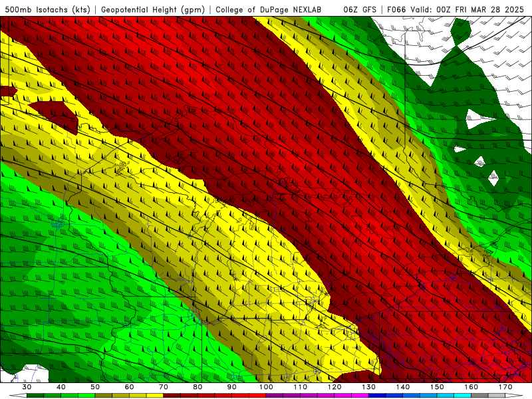Click the 80 knot legend label
The width and height of the screenshot is (532, 399).
[198, 387]
